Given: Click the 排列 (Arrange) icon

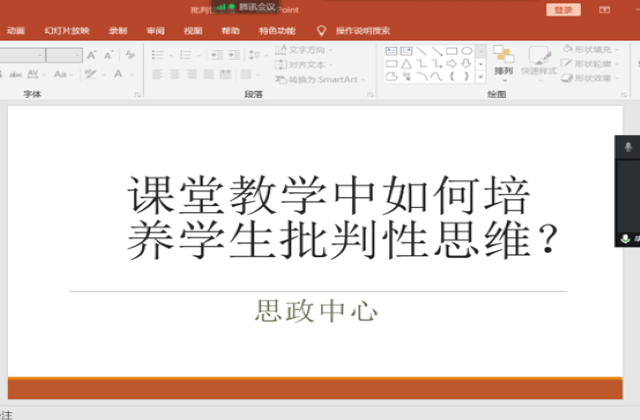Looking at the screenshot, I should (503, 60).
